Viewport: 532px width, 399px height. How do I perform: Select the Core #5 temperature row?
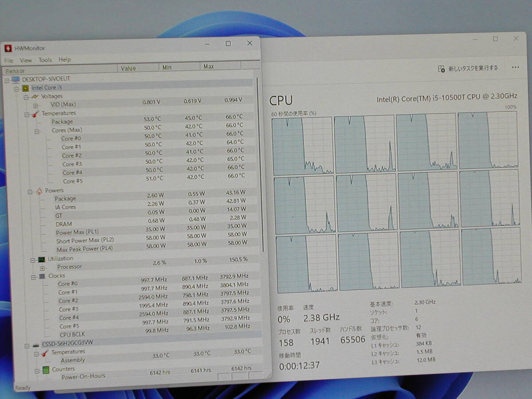[x=155, y=179]
